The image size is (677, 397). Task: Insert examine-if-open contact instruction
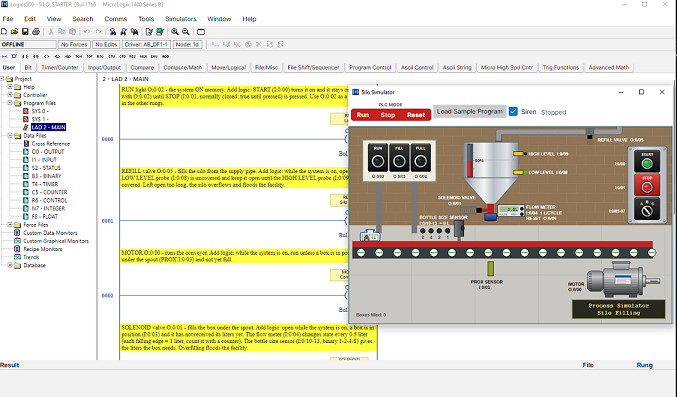coord(36,56)
